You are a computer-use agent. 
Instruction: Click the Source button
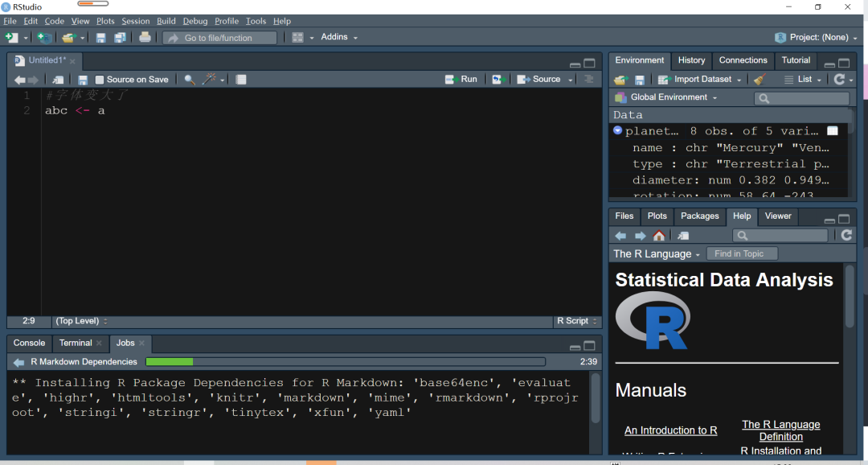[x=539, y=80]
